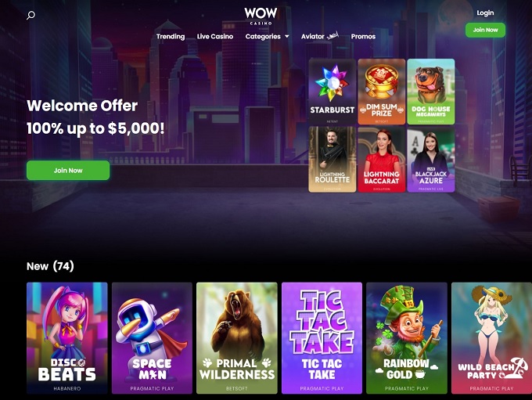Open Blackjack Azure live table
The height and width of the screenshot is (400, 532).
[x=431, y=159]
